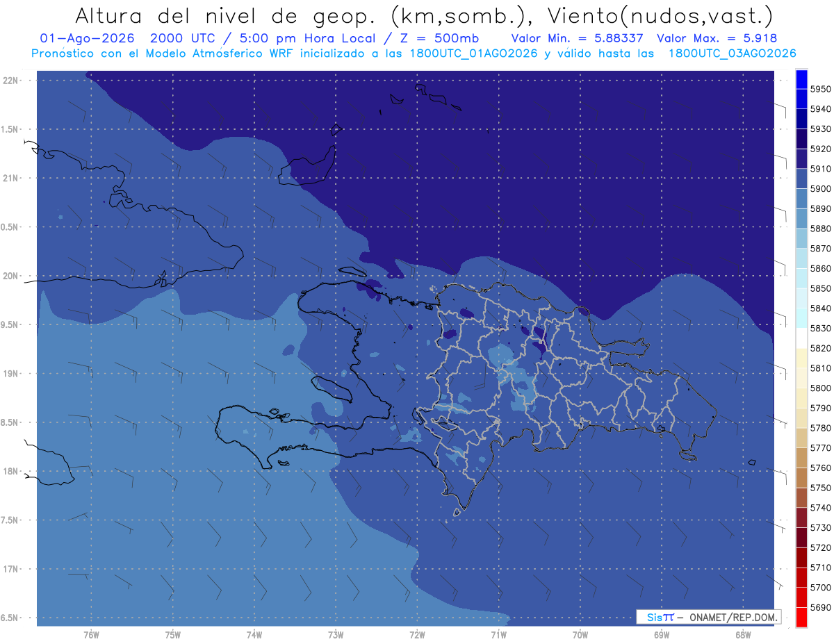Click the "18N" latitude label
Screen dimensions: 834x644
(x=11, y=471)
